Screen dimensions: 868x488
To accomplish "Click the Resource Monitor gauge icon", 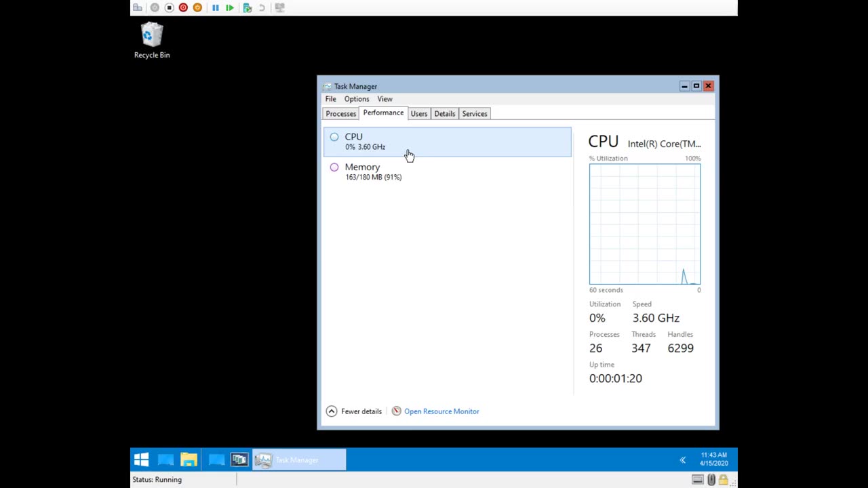I will (397, 411).
